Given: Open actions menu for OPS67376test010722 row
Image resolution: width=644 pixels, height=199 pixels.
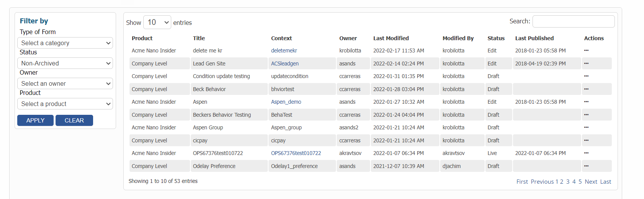Looking at the screenshot, I should (x=586, y=153).
